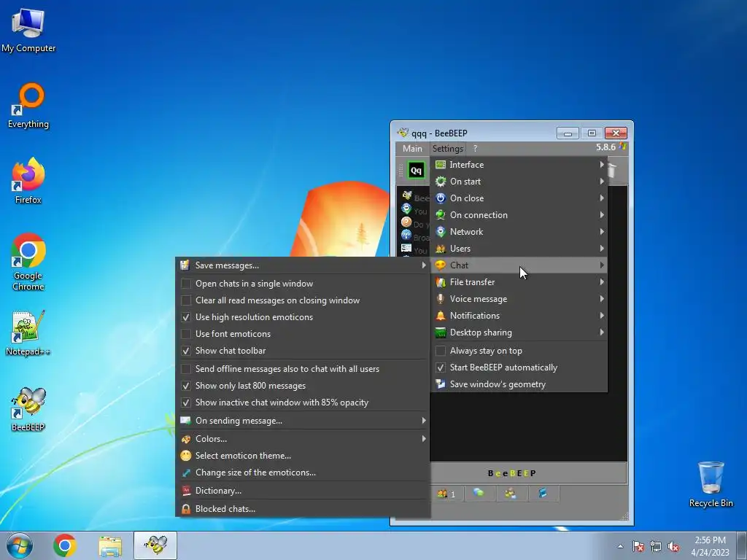Click the Notifications bell icon
This screenshot has height=560, width=747.
pos(441,316)
